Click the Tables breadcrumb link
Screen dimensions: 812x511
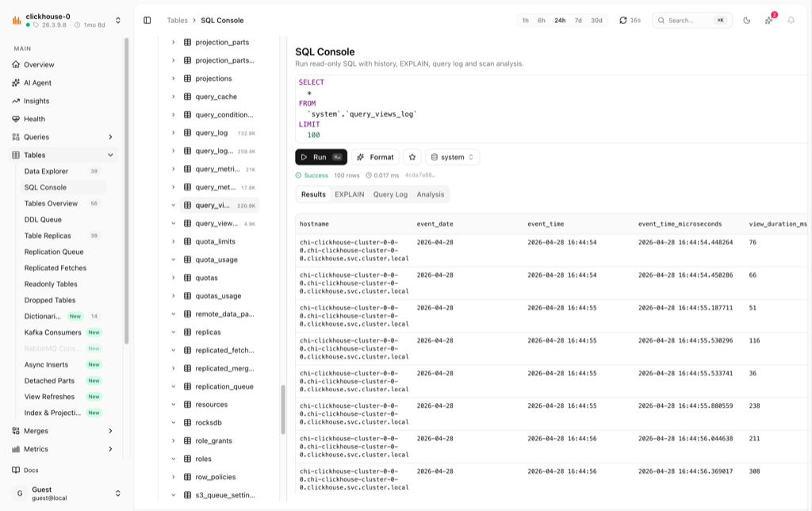click(x=177, y=20)
